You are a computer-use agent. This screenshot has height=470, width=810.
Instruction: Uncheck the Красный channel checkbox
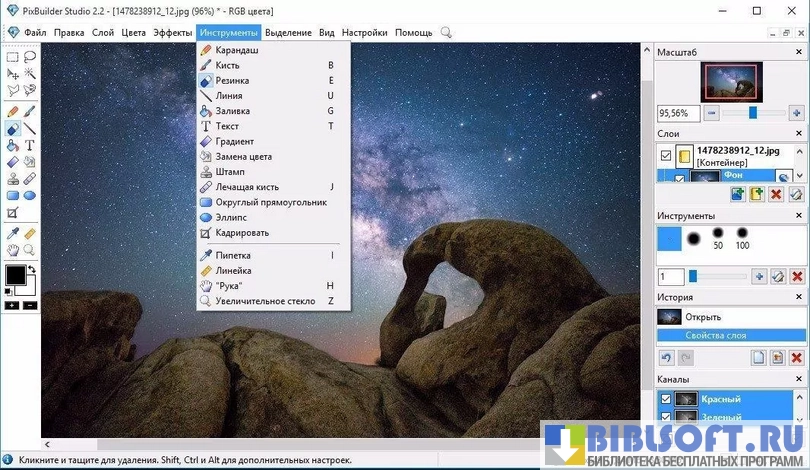pos(666,399)
